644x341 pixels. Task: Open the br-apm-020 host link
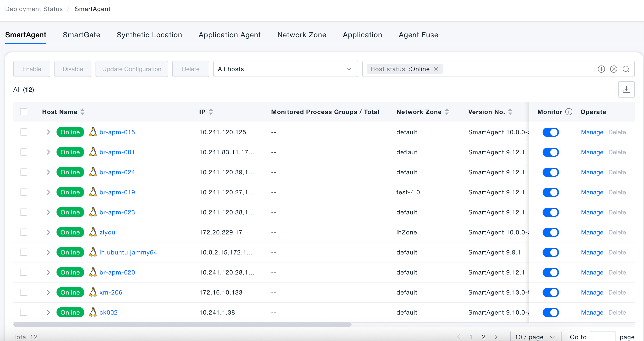point(117,272)
